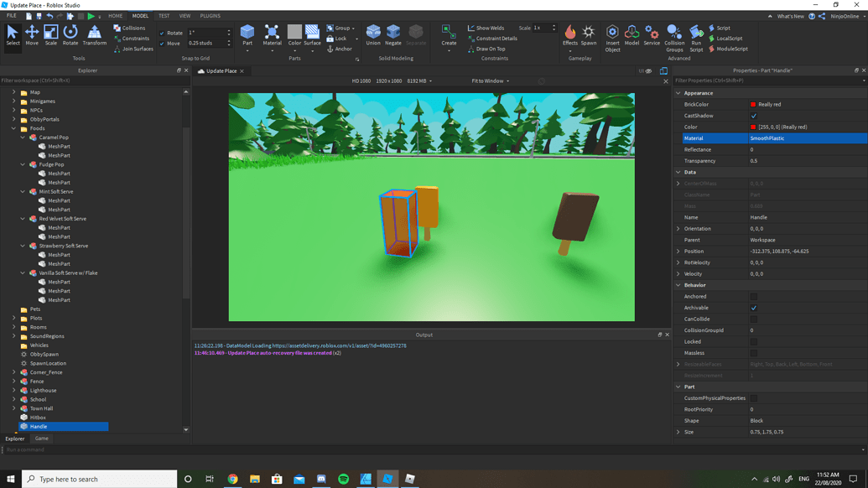
Task: Collapse the Caramel Pop model
Action: tap(23, 138)
